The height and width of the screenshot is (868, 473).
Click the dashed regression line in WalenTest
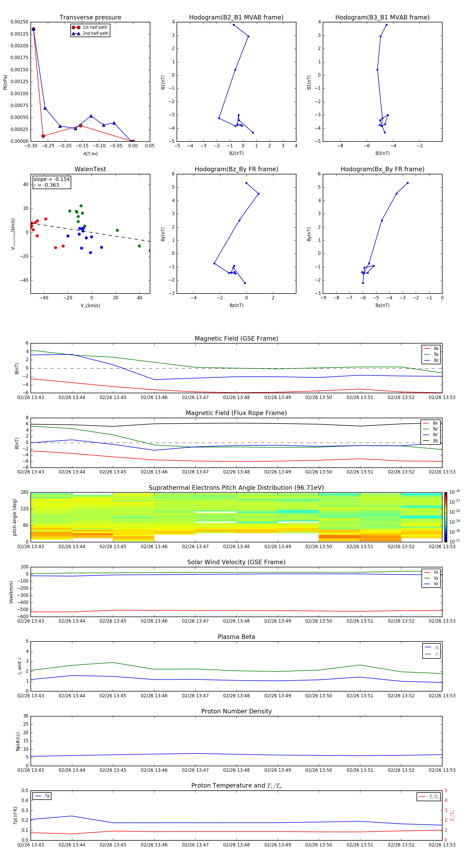coord(90,232)
